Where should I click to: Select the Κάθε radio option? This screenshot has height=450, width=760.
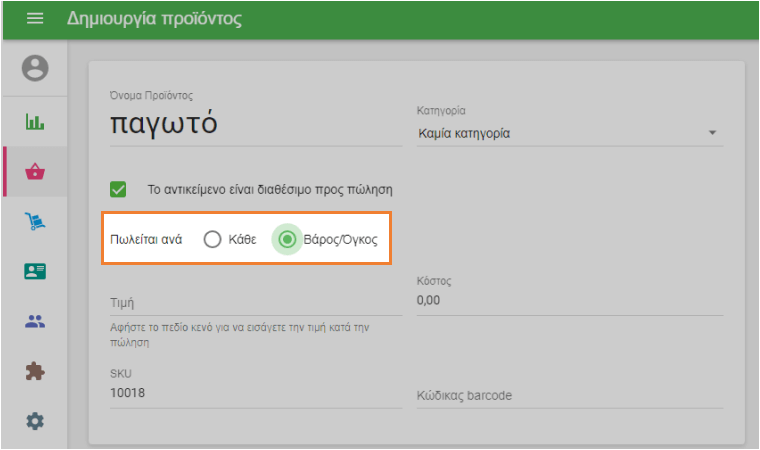pos(212,239)
